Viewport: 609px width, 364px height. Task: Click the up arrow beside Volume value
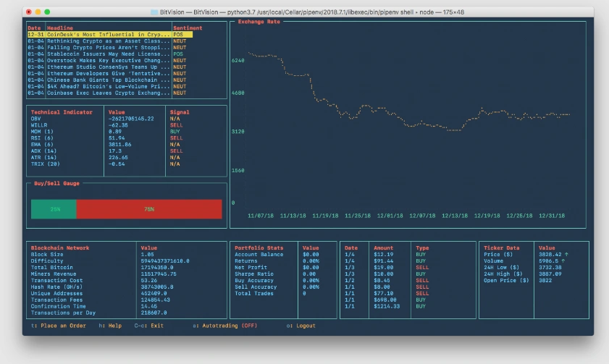tap(561, 261)
